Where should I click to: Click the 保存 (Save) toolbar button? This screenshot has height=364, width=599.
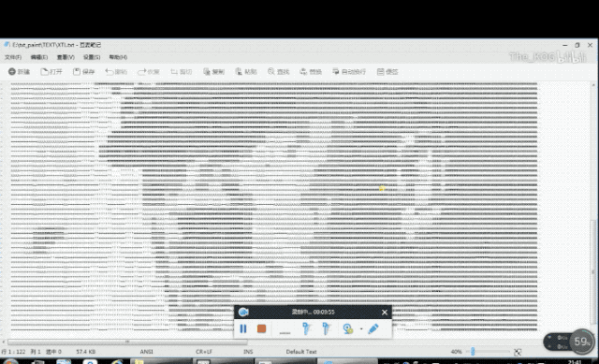click(x=84, y=71)
